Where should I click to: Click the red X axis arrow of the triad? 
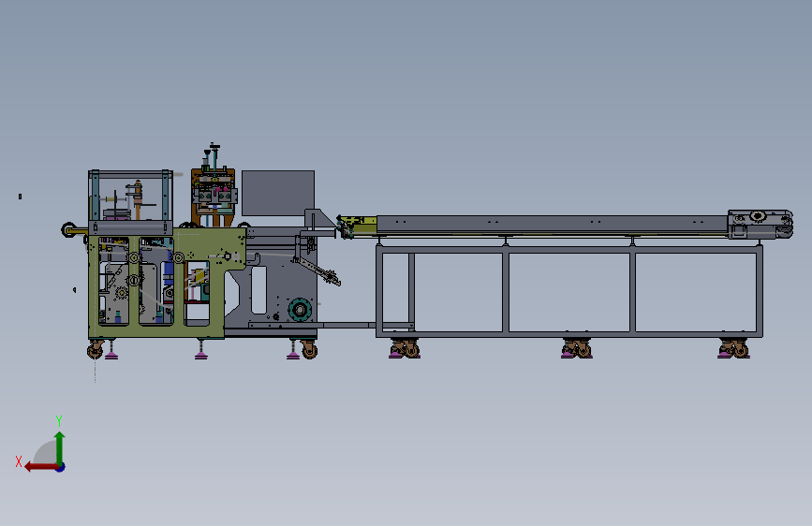coord(40,467)
